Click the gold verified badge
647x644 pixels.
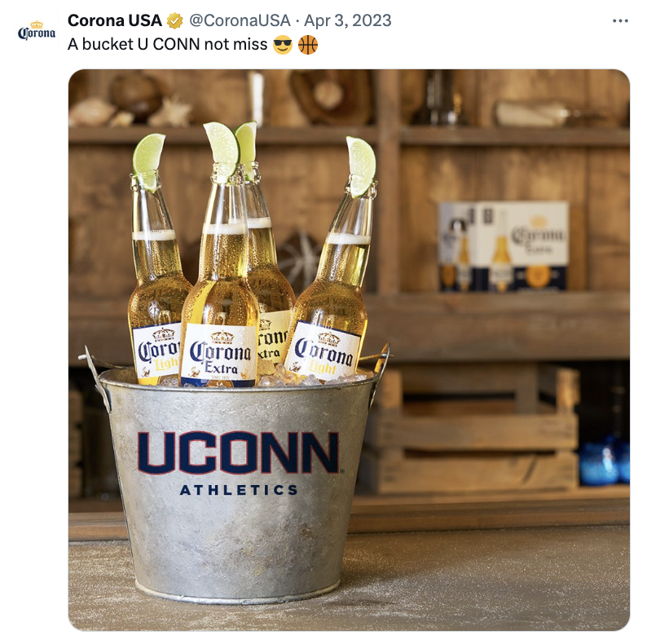click(x=175, y=20)
